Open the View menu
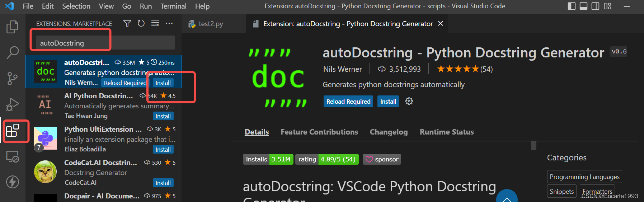Image resolution: width=644 pixels, height=202 pixels. 106,6
